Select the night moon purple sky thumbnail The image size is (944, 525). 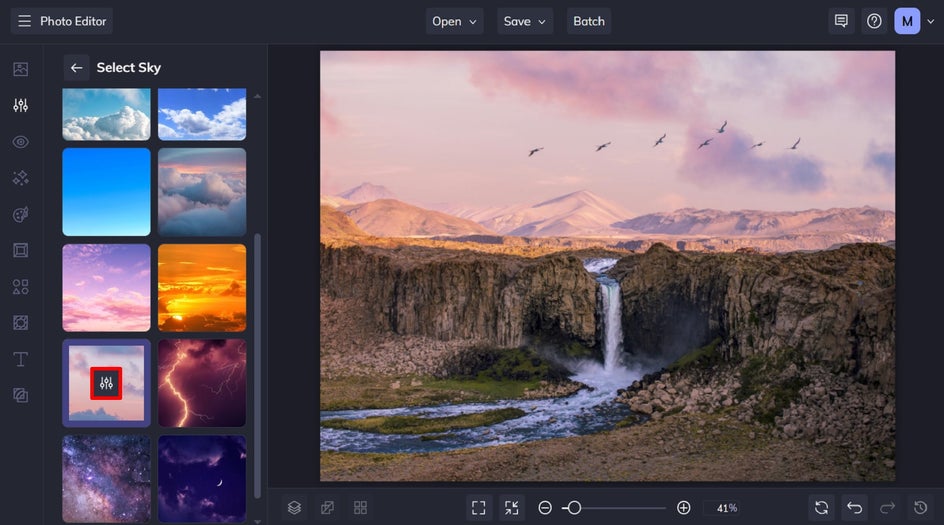point(202,479)
